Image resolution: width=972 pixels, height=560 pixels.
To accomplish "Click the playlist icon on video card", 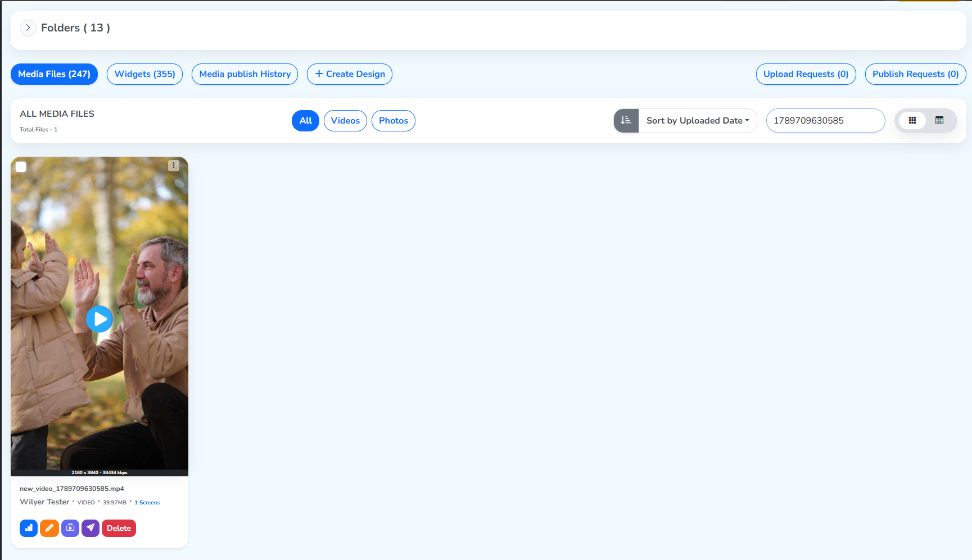I will pos(70,528).
